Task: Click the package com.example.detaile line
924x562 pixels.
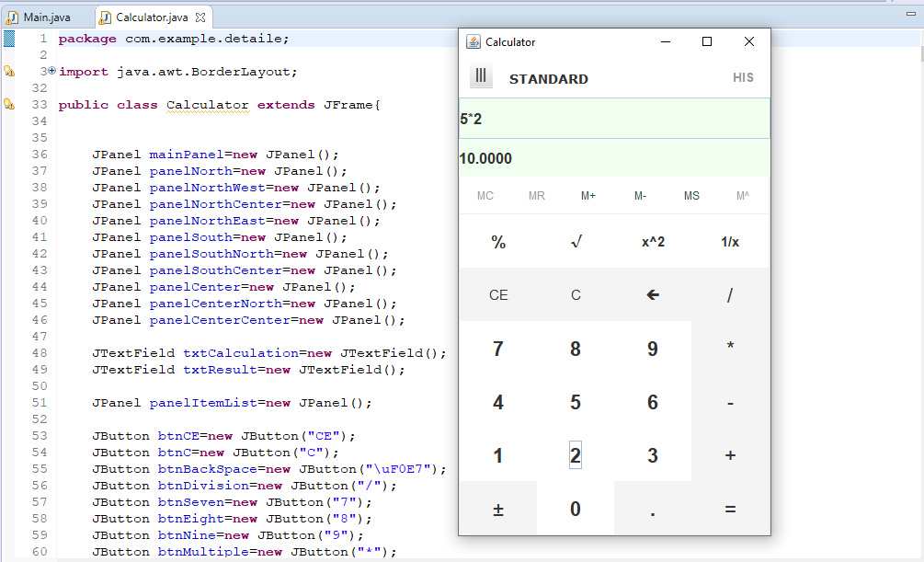Action: click(174, 39)
